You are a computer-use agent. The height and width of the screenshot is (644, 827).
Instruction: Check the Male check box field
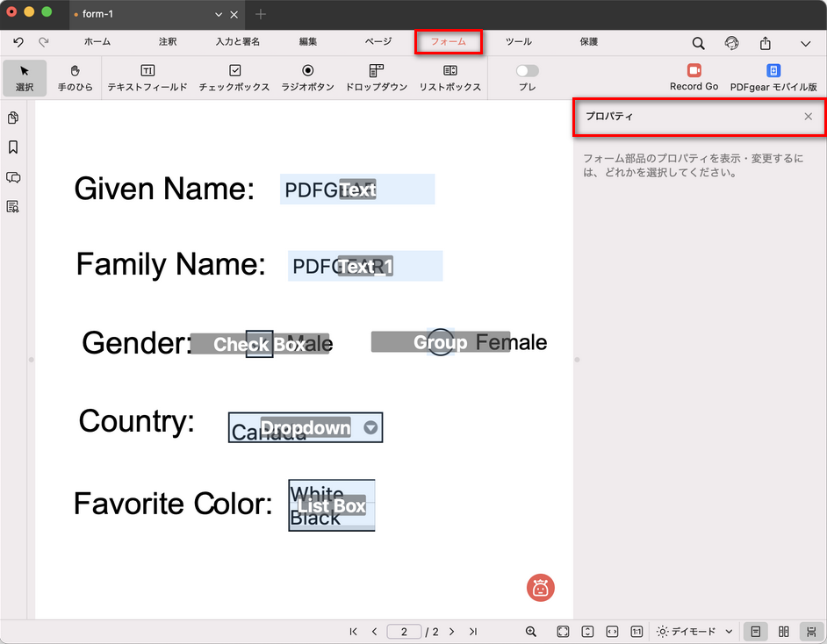259,344
